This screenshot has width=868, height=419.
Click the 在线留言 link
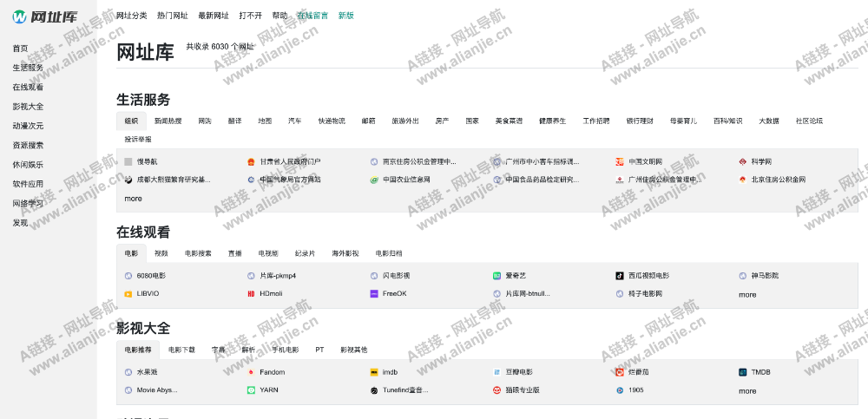312,16
